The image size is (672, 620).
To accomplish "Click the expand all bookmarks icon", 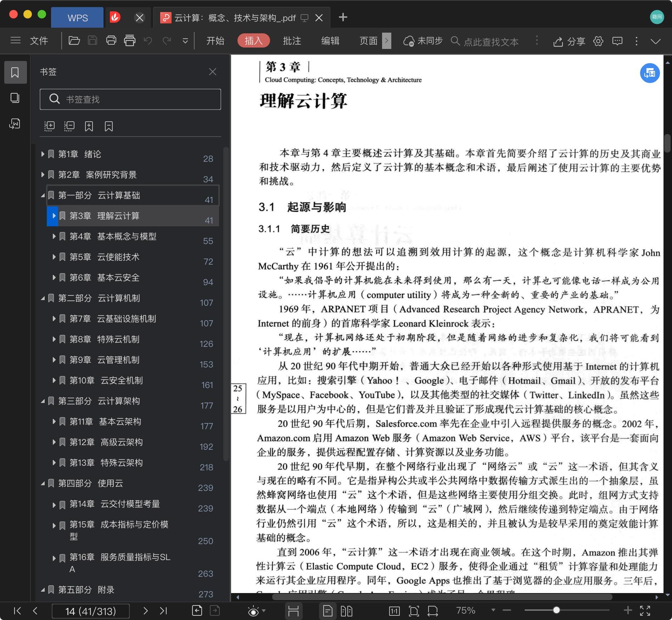I will click(49, 126).
